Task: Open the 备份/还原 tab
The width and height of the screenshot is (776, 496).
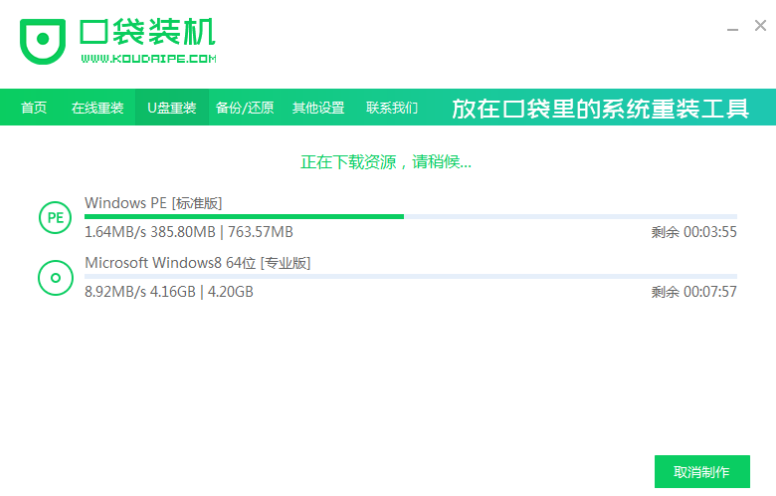Action: [245, 108]
